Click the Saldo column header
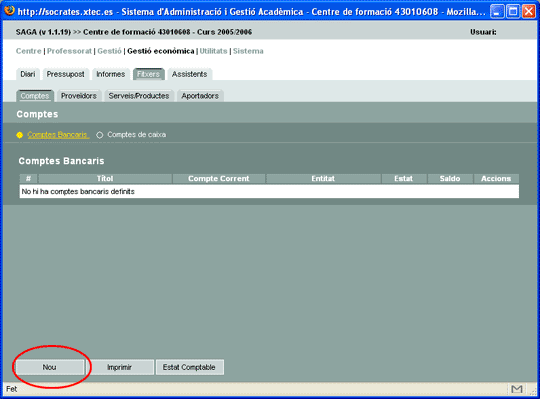 tap(450, 179)
